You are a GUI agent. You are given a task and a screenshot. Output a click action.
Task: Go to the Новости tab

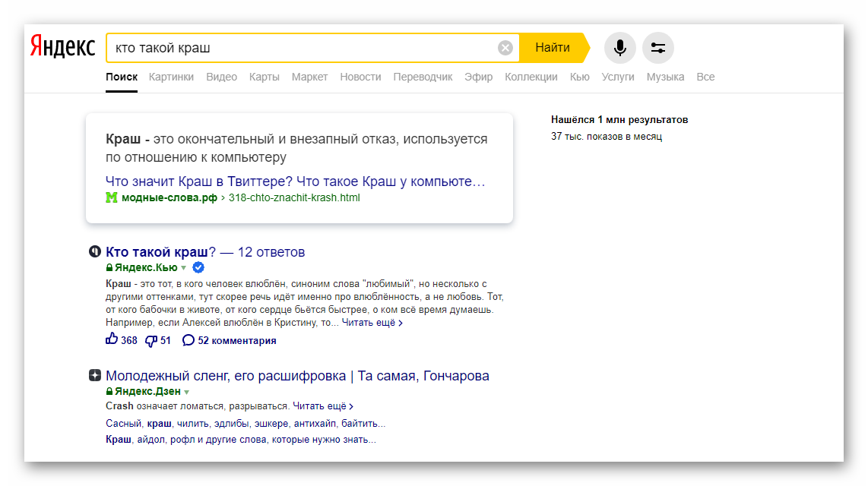(360, 77)
